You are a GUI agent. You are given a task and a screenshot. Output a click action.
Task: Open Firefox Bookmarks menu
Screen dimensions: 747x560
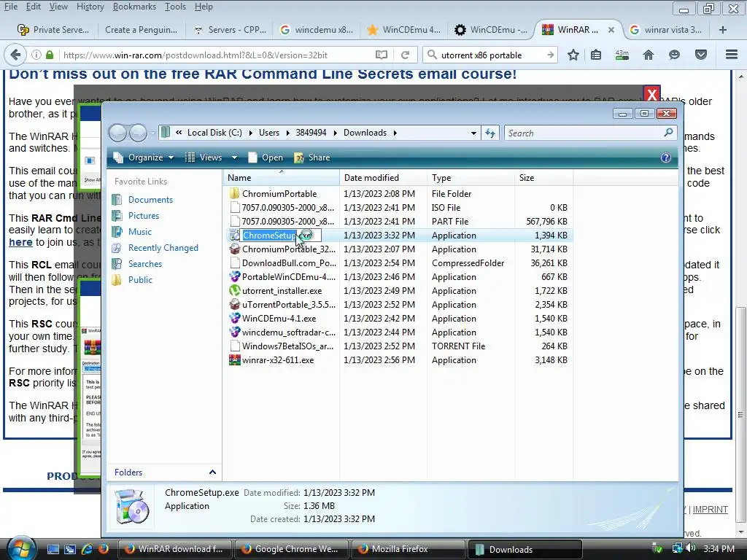point(134,7)
